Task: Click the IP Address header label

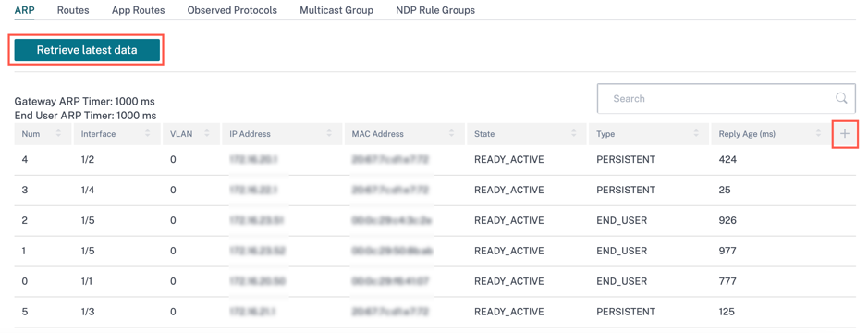Action: click(250, 134)
